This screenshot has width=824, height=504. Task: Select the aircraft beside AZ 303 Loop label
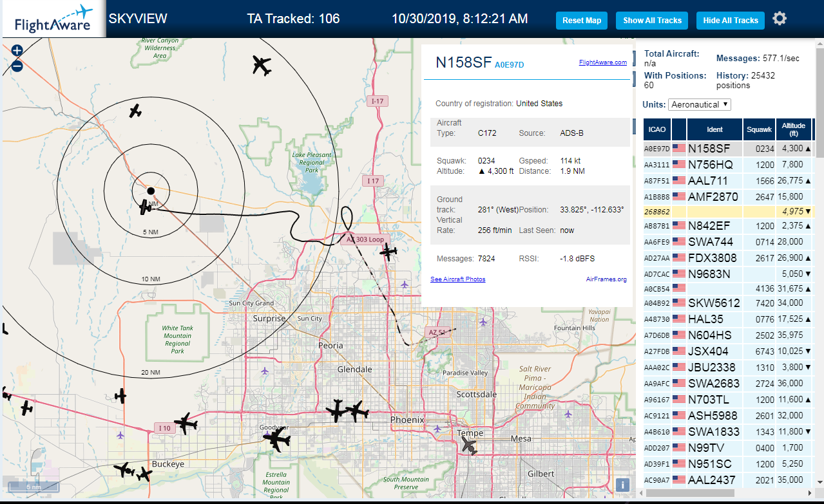387,252
